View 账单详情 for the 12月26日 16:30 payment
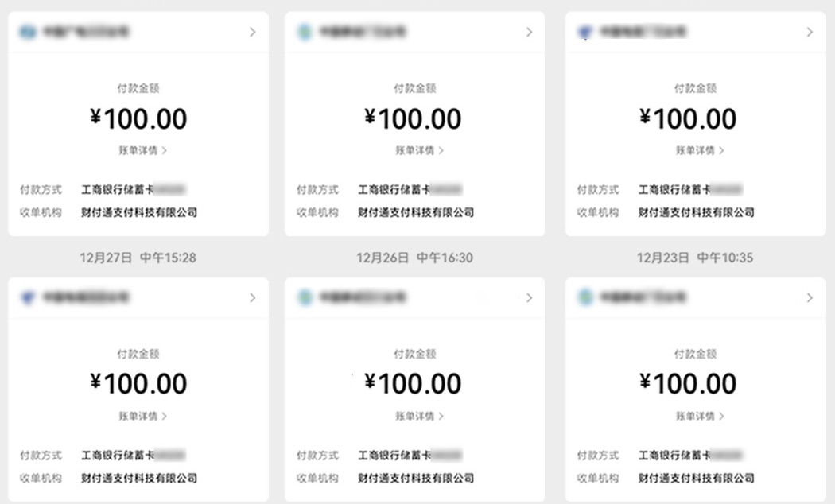The height and width of the screenshot is (504, 835). (419, 416)
